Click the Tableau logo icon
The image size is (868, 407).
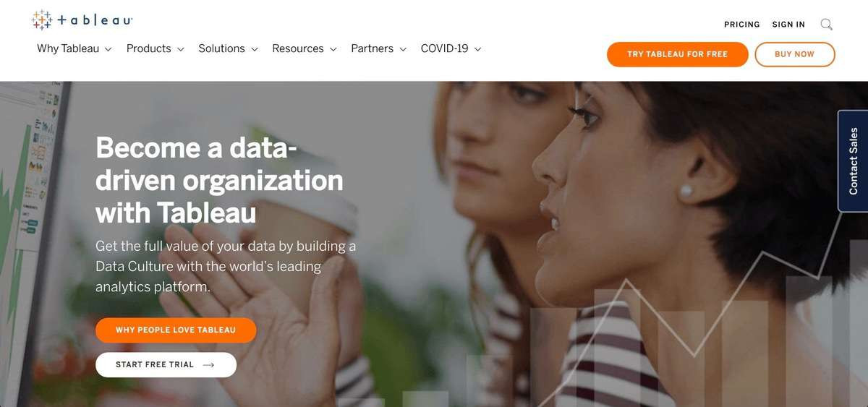tap(42, 20)
